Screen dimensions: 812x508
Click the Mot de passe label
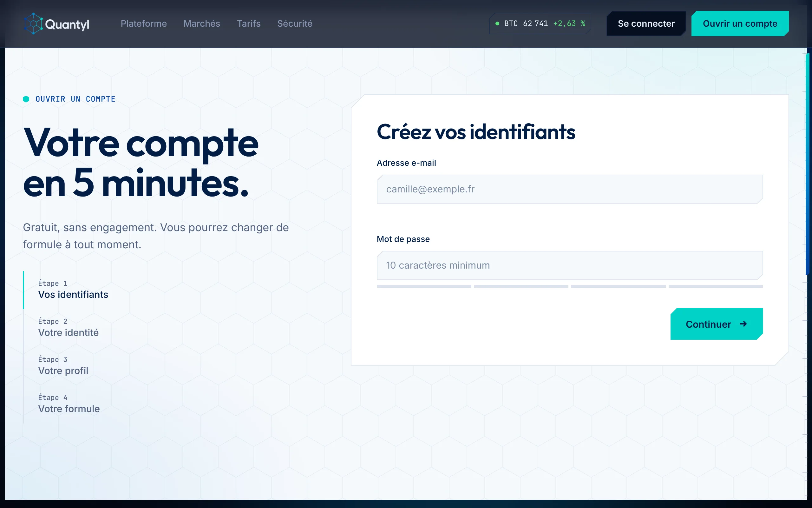point(403,239)
